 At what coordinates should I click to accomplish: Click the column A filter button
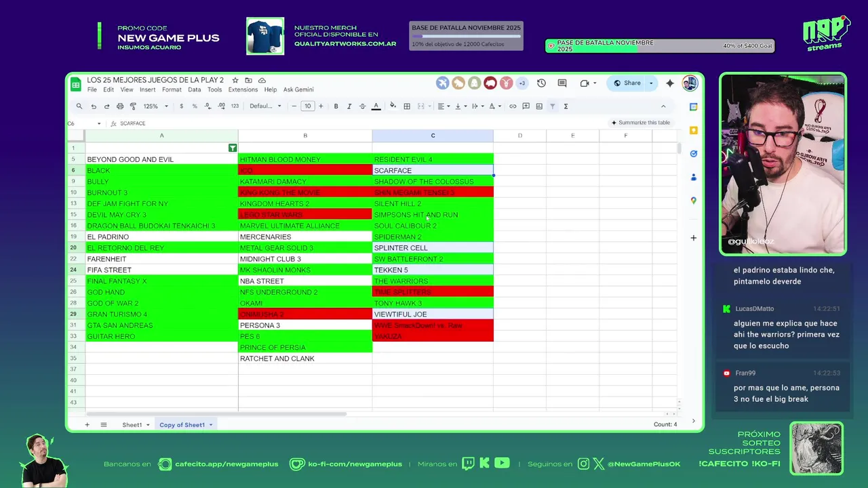(233, 148)
